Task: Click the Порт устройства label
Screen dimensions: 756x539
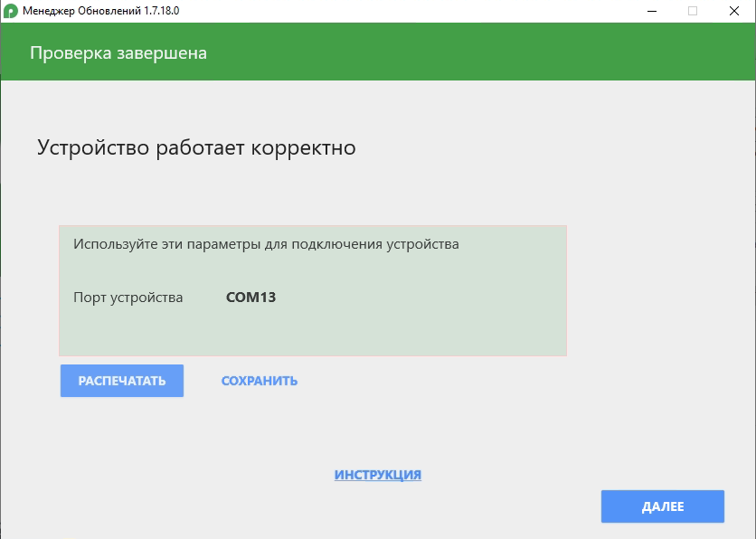Action: pos(128,297)
